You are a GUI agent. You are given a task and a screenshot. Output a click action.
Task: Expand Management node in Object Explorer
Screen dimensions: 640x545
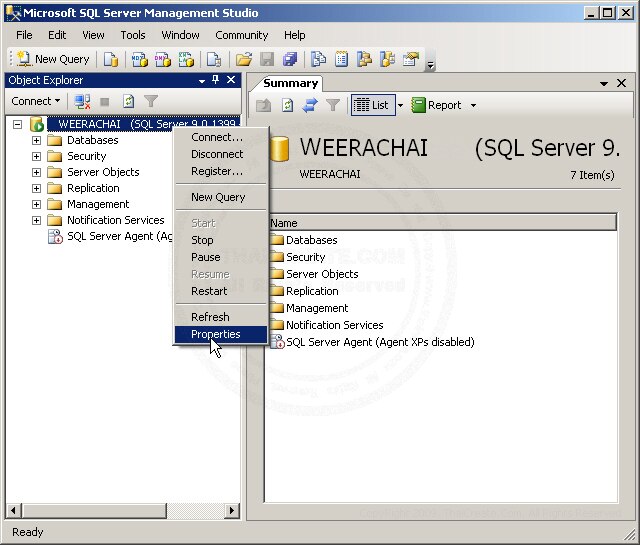(36, 204)
